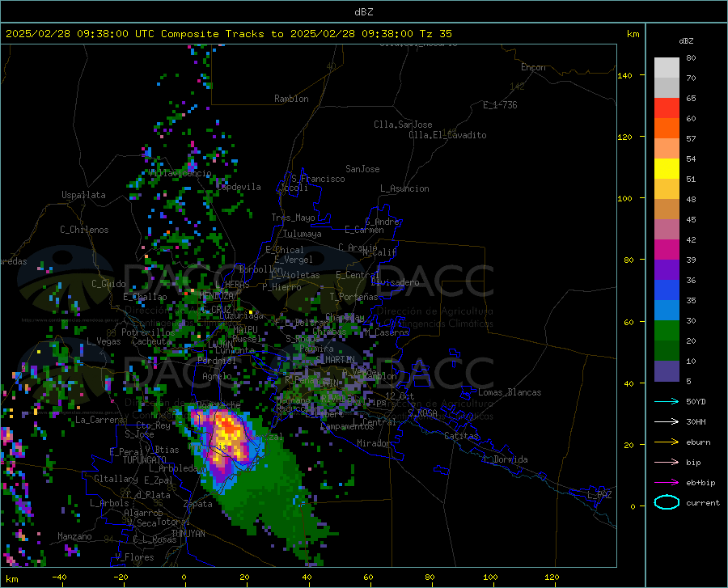The image size is (728, 588).
Task: Click the dBZ legend heading
Action: pyautogui.click(x=686, y=40)
